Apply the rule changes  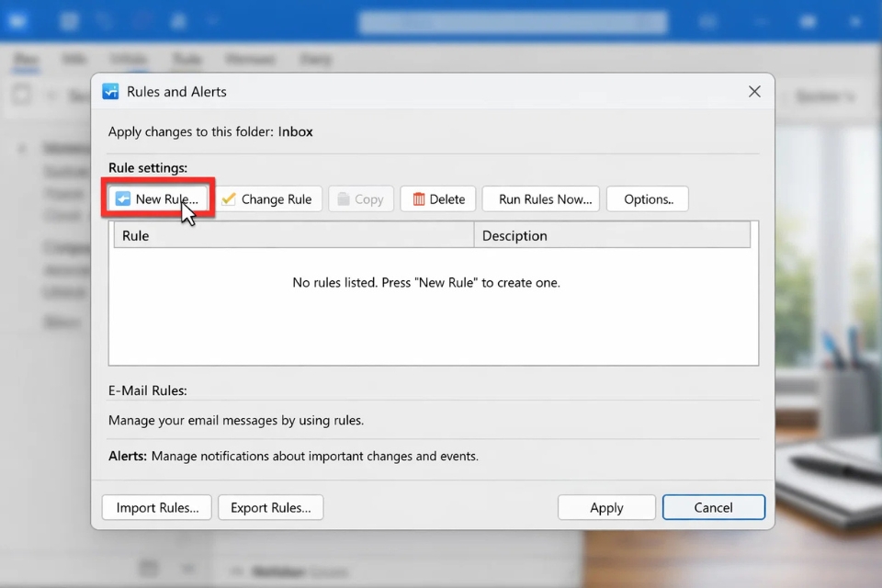[606, 507]
